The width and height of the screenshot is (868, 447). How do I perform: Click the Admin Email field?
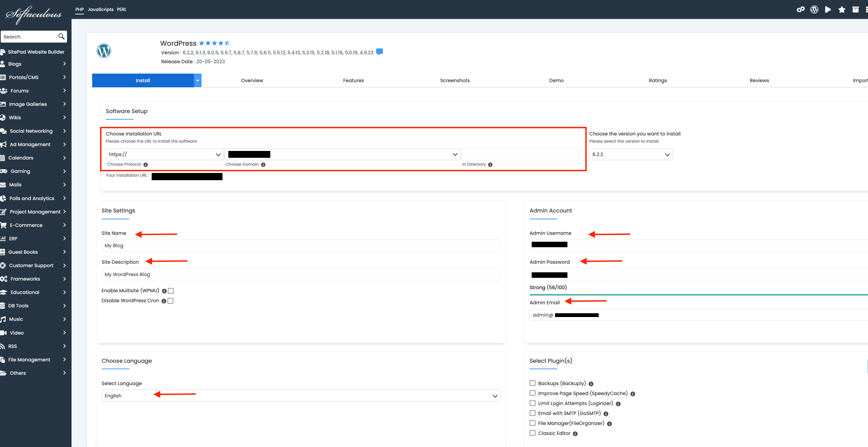[699, 315]
